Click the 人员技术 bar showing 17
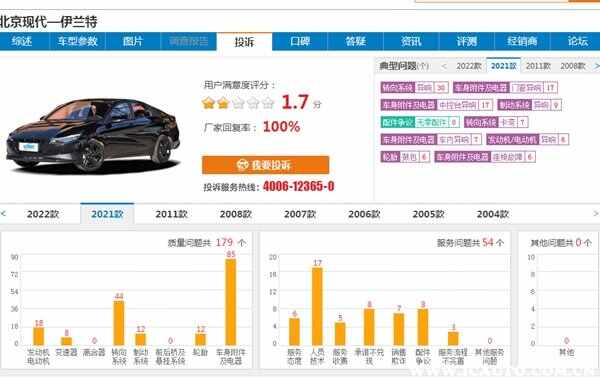Viewport: 600px width, 380px height. pyautogui.click(x=317, y=306)
